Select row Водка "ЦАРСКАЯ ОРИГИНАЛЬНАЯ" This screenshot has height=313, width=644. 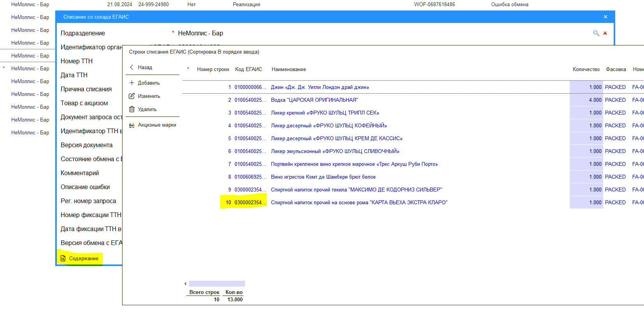tap(413, 100)
